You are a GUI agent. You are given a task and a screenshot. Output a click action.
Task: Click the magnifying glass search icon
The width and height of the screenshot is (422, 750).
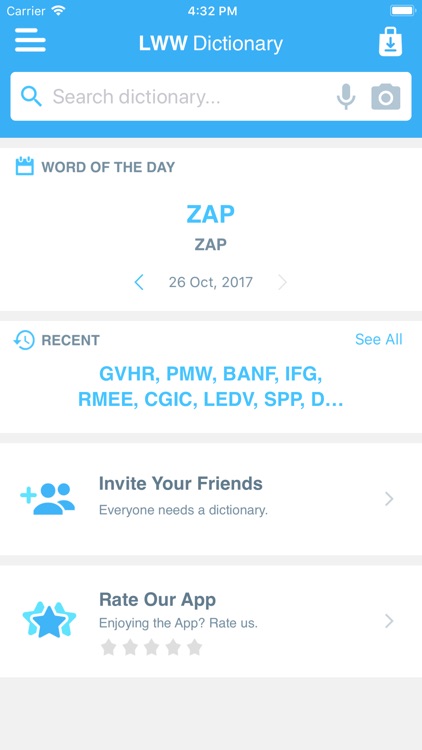(x=31, y=97)
